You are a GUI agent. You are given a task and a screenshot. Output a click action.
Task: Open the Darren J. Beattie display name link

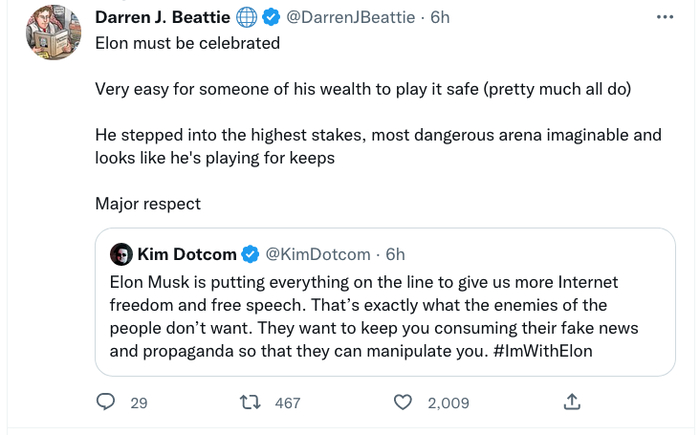(164, 18)
